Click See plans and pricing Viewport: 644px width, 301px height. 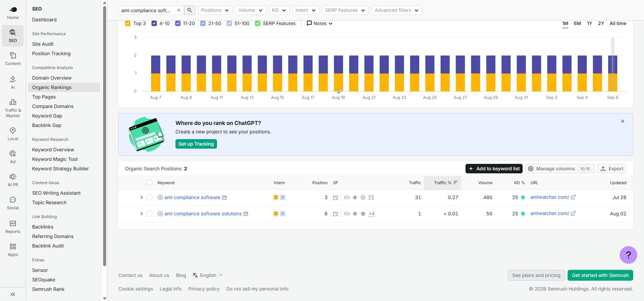click(536, 275)
